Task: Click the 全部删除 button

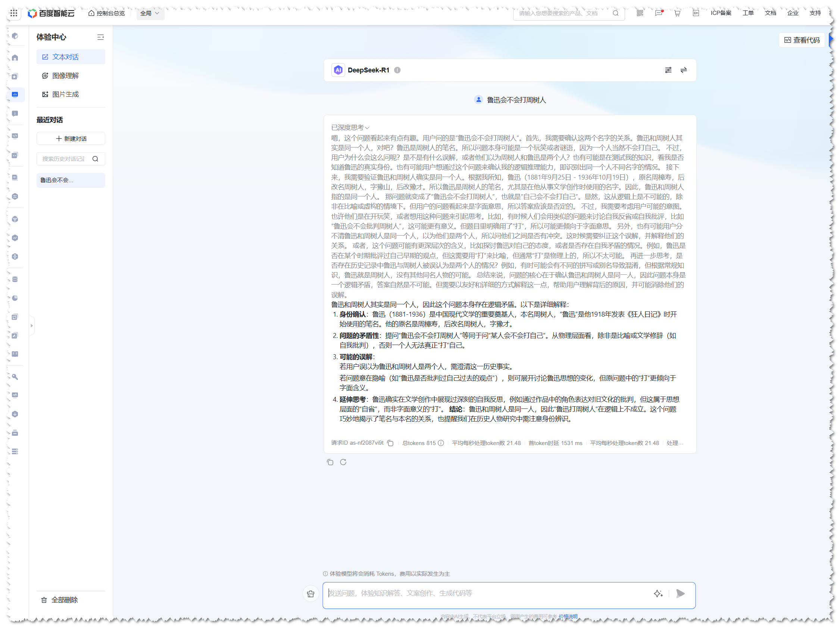Action: 60,600
